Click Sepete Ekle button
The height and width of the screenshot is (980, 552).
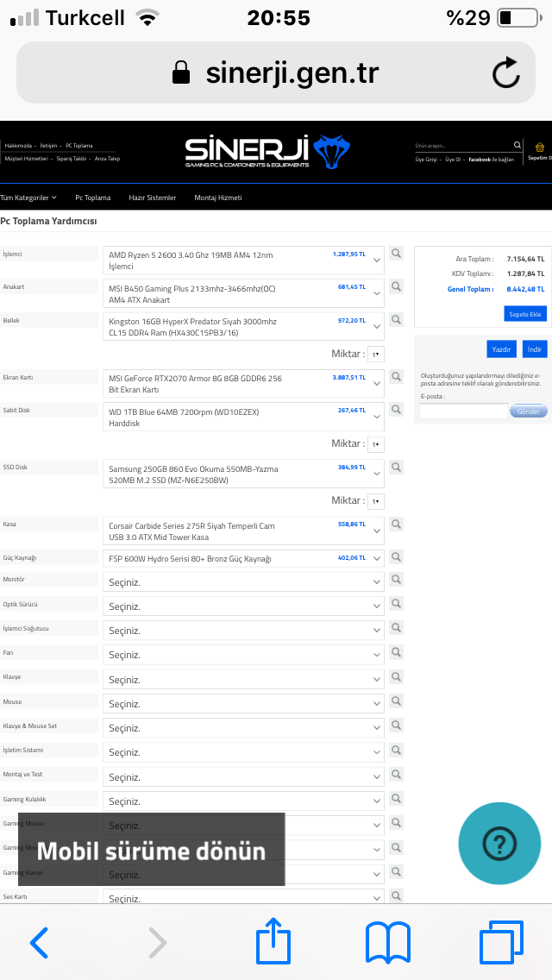click(525, 314)
